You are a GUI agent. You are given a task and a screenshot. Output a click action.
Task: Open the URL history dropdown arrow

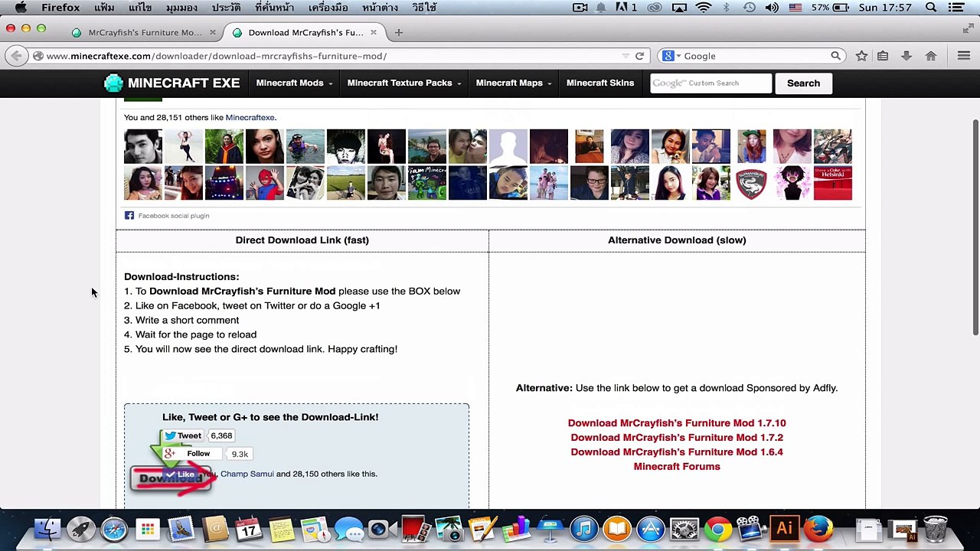[x=626, y=56]
